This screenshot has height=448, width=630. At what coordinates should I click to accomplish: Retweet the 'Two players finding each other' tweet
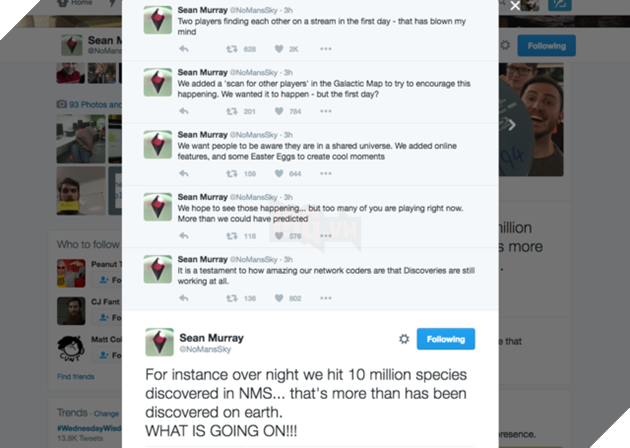[229, 48]
